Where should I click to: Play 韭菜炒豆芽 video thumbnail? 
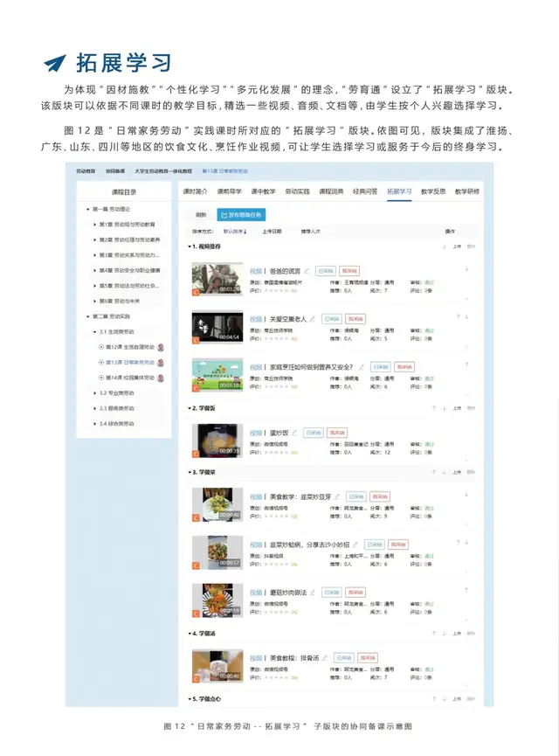point(217,505)
